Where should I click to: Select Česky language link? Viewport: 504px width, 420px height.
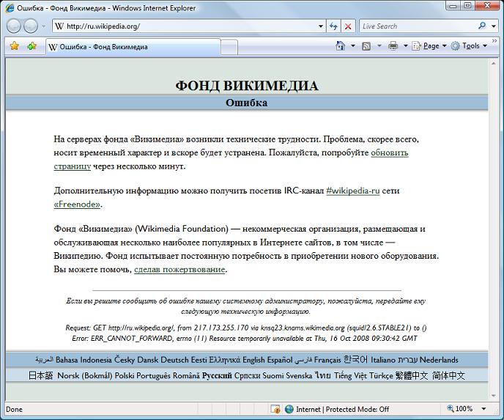coord(125,360)
